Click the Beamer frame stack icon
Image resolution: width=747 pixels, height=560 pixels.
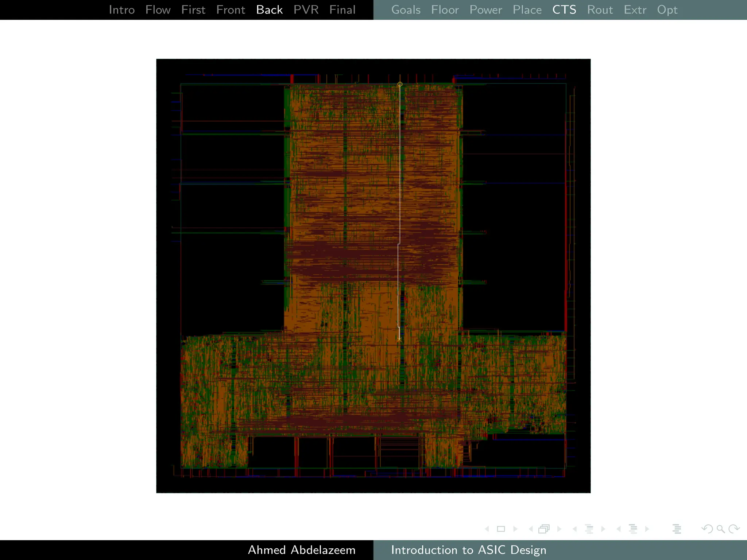[x=544, y=529]
